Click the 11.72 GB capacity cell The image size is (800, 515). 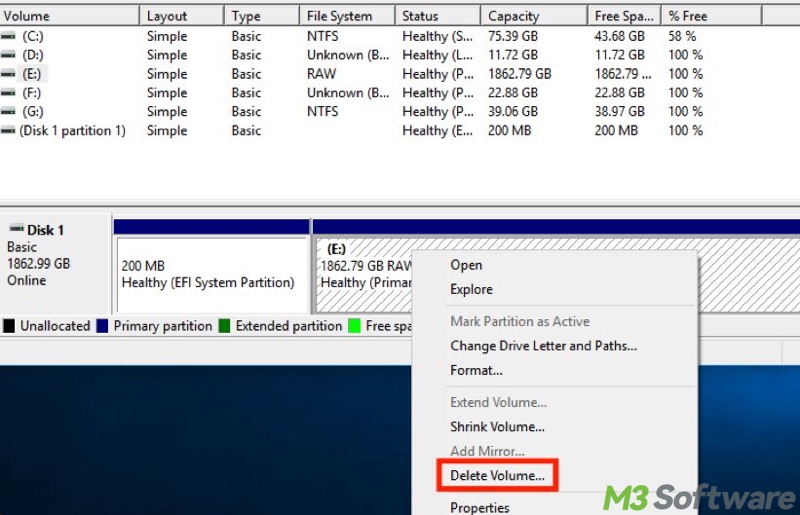point(513,55)
